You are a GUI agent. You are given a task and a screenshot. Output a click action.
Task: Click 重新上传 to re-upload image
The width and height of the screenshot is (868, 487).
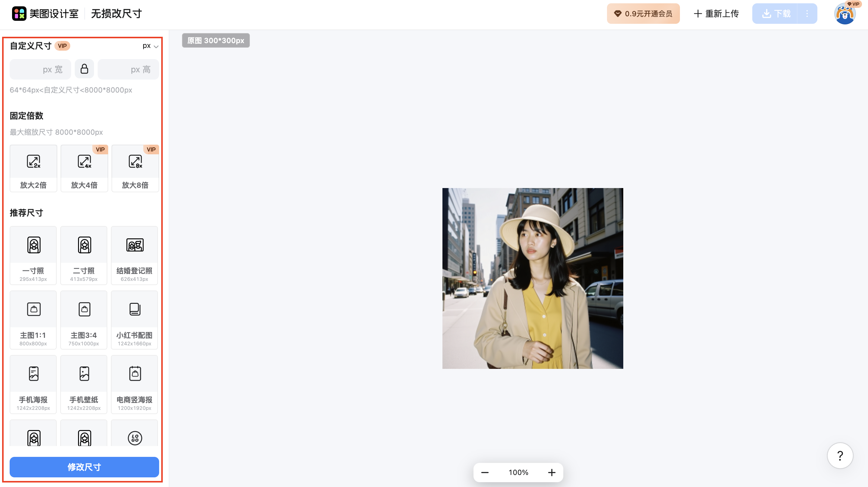coord(716,14)
